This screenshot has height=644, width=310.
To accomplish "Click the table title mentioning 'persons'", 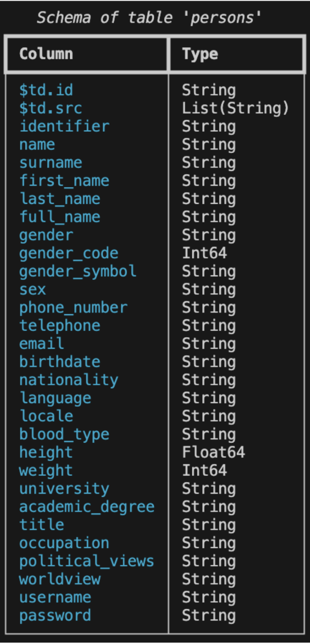I will coord(149,18).
